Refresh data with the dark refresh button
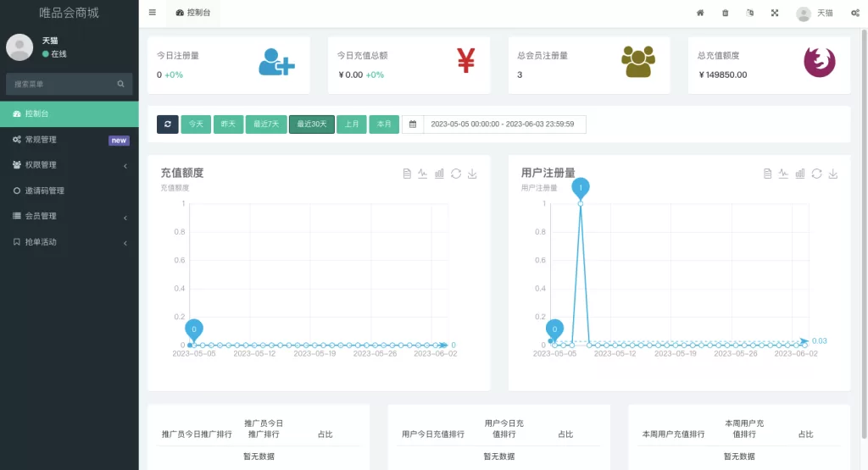Image resolution: width=868 pixels, height=470 pixels. 168,124
